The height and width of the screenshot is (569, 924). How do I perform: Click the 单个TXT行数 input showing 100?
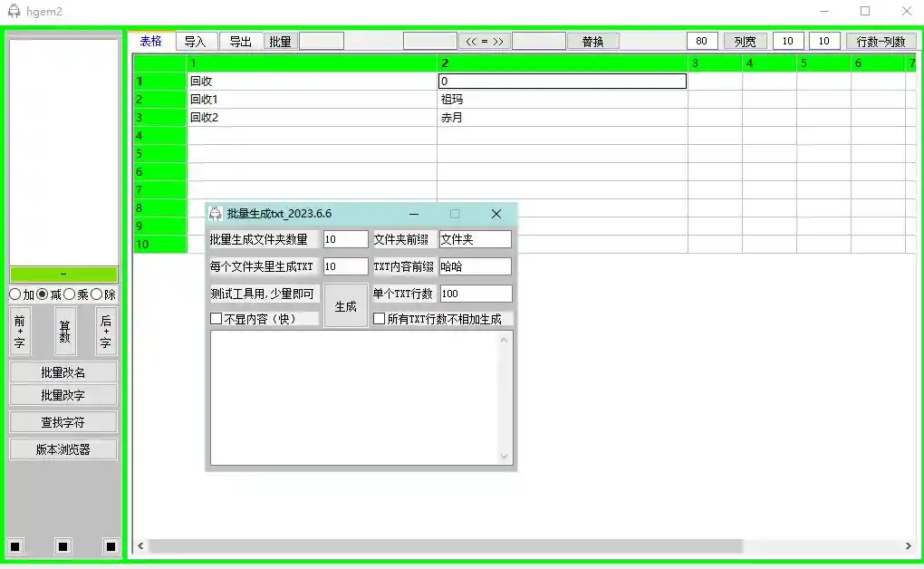point(476,294)
